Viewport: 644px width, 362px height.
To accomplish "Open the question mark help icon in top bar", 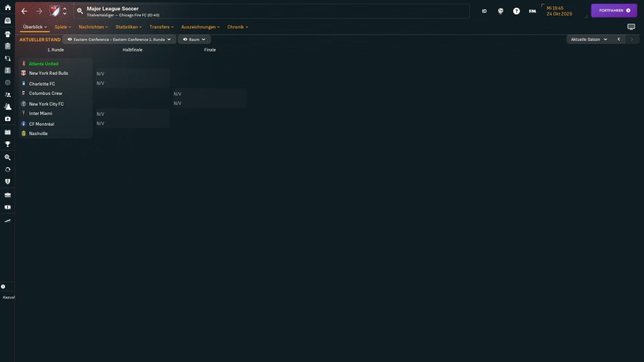I will tap(516, 11).
